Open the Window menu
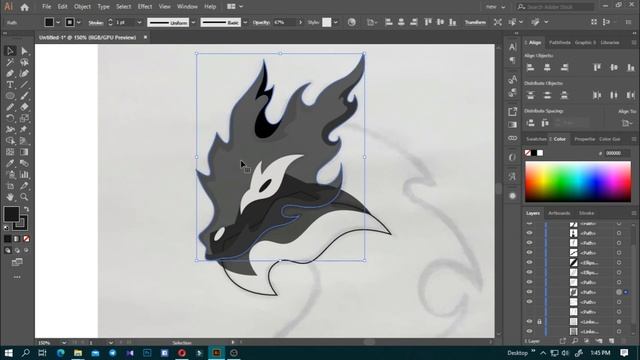 coord(187,7)
